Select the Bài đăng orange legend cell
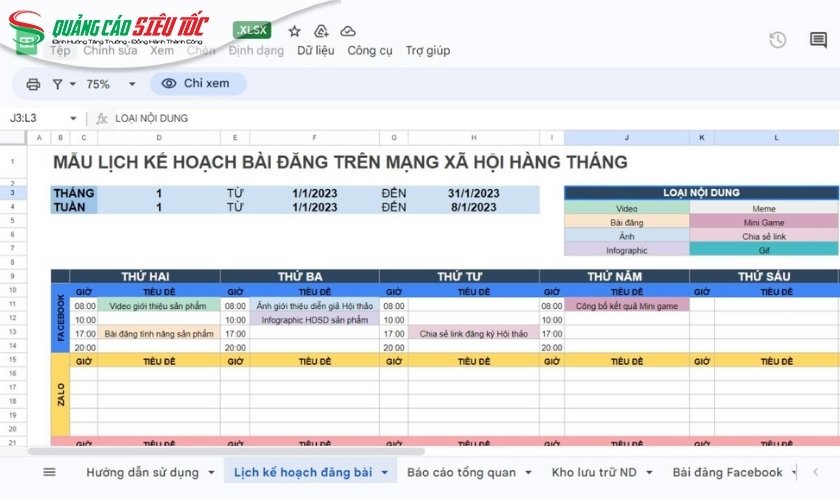Screen dimensions: 840x500 (x=626, y=222)
